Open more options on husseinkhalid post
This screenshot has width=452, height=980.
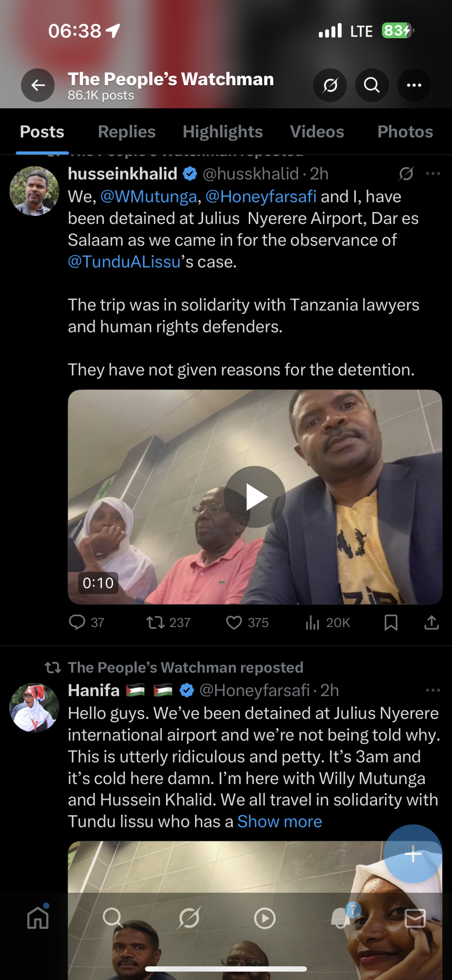(x=433, y=174)
